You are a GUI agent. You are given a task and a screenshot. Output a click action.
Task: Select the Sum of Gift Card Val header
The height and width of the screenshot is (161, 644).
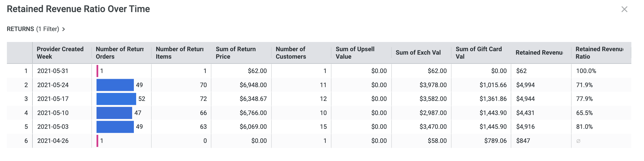479,53
